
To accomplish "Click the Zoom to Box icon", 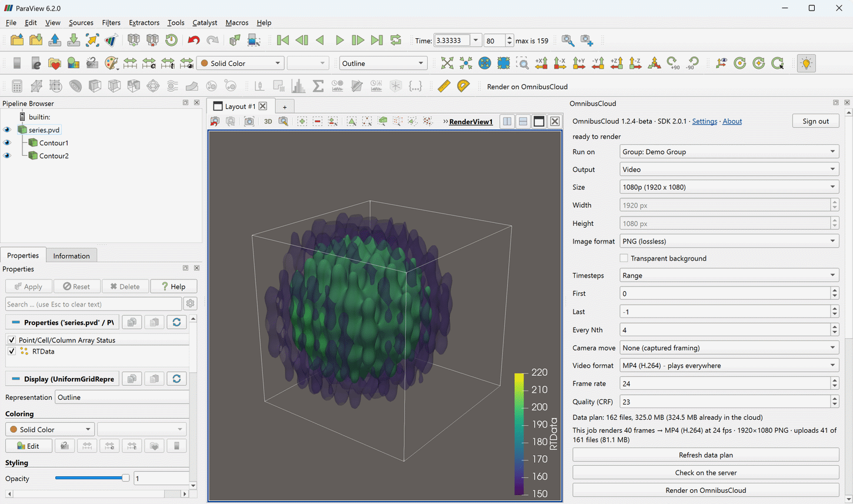I will (522, 64).
